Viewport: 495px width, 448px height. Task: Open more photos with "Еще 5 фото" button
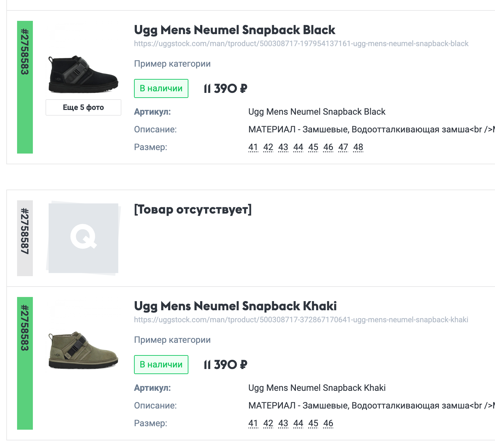click(x=83, y=107)
